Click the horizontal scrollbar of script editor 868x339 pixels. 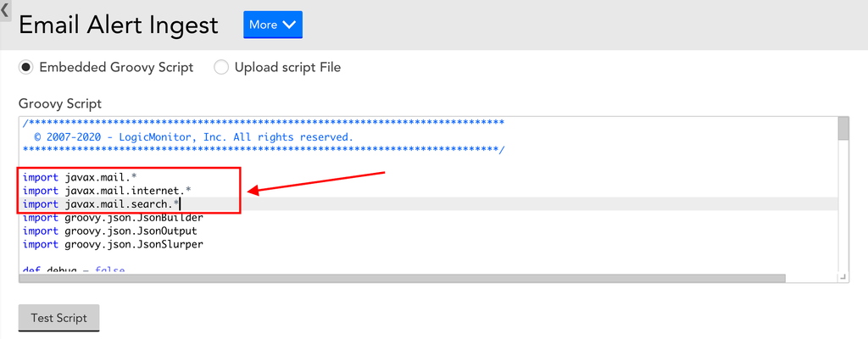pyautogui.click(x=403, y=278)
